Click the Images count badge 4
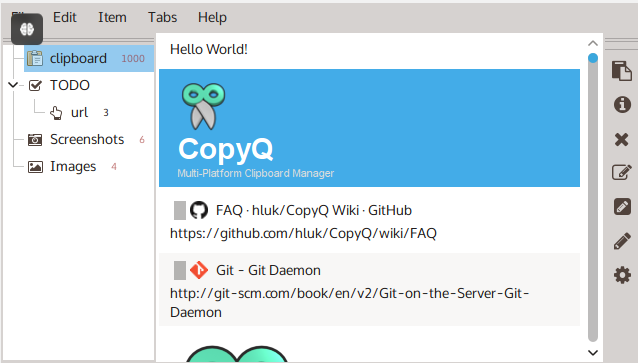This screenshot has width=638, height=363. [x=114, y=167]
